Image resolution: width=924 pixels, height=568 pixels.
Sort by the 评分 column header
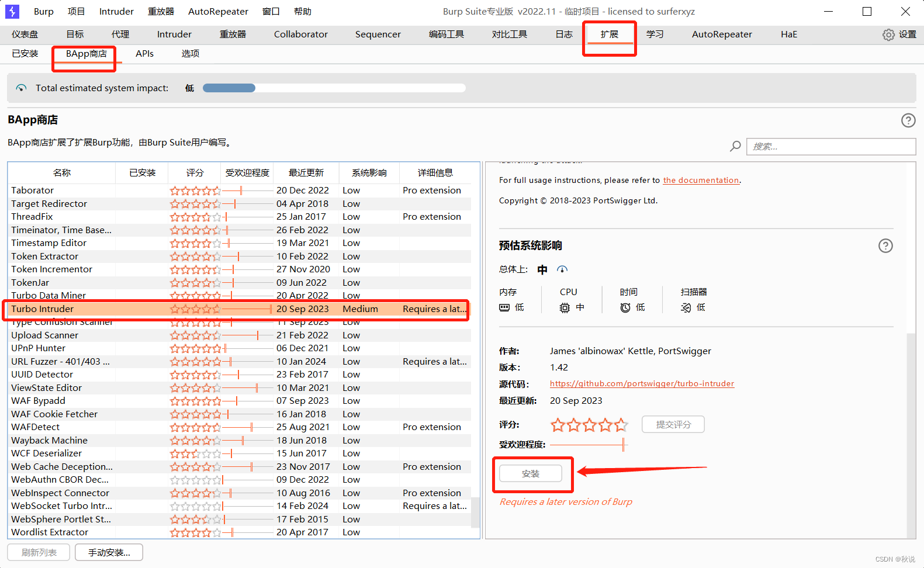195,172
